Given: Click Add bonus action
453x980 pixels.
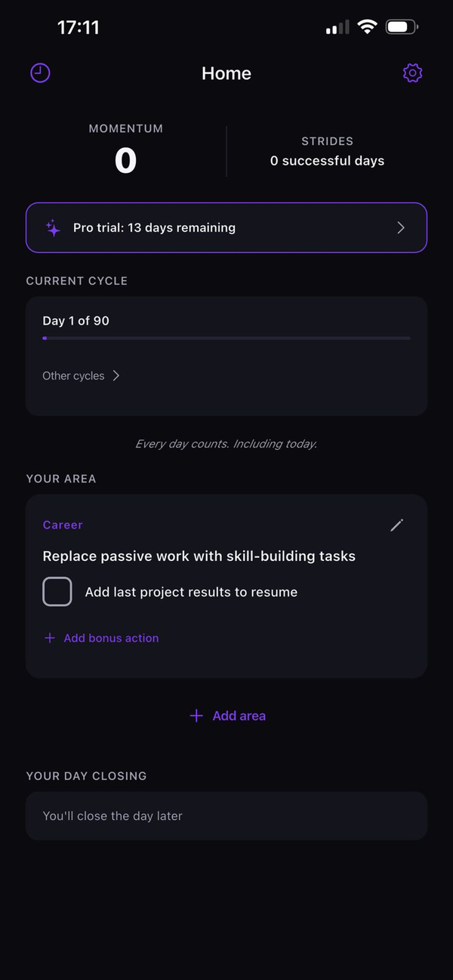Looking at the screenshot, I should click(111, 638).
